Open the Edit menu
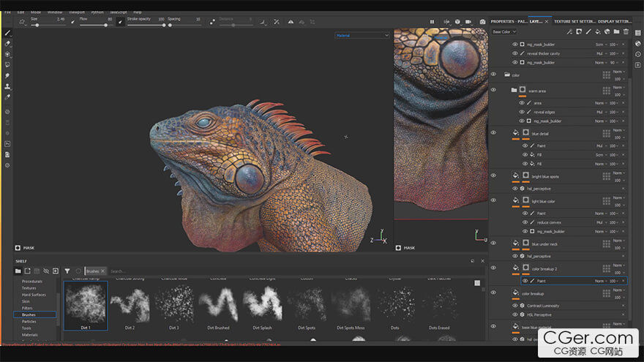The image size is (644, 362). [20, 12]
